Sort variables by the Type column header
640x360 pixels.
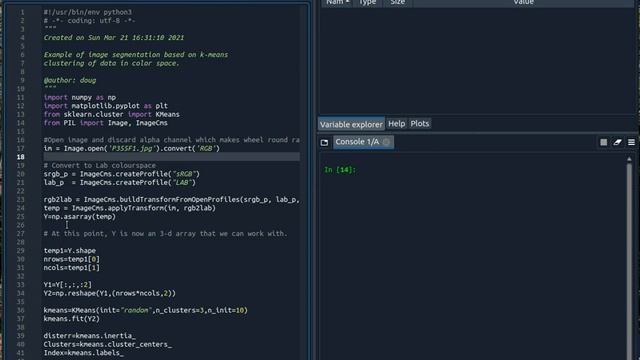point(367,2)
